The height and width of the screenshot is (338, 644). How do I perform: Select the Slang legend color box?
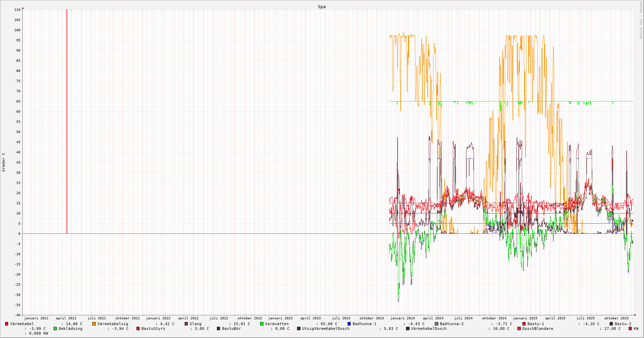(x=186, y=324)
